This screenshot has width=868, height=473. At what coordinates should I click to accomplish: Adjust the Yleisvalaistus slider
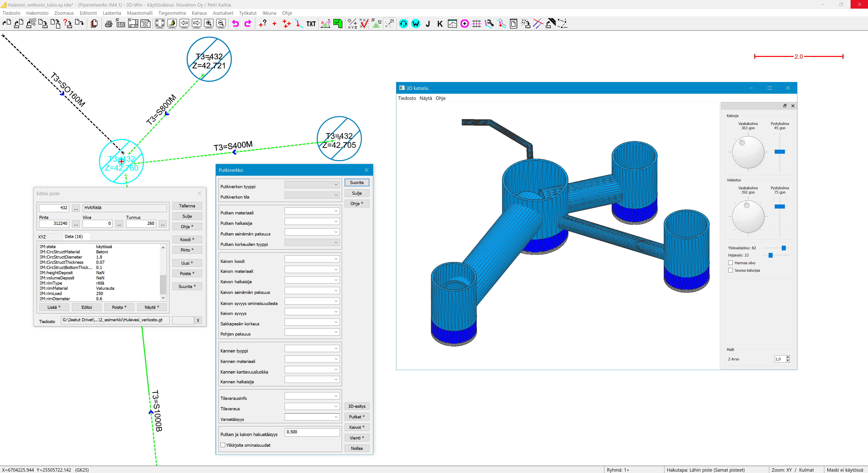click(x=784, y=248)
